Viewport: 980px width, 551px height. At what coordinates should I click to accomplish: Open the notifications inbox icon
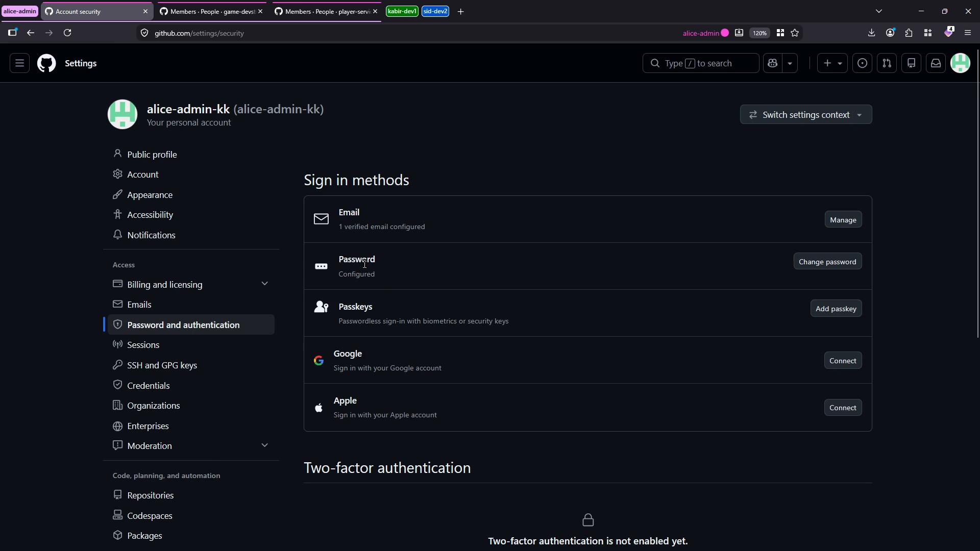click(x=936, y=63)
